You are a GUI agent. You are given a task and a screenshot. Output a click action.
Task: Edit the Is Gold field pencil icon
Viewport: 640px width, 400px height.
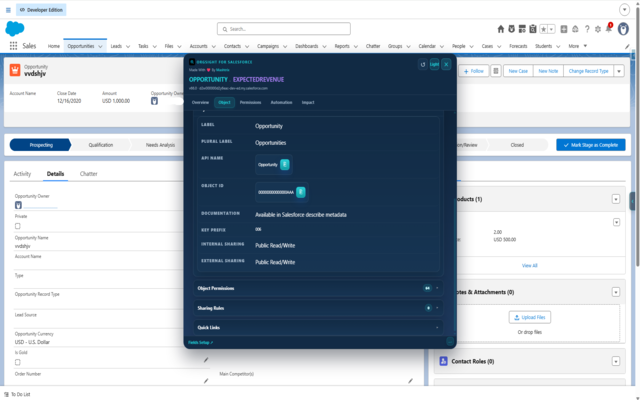[206, 360]
